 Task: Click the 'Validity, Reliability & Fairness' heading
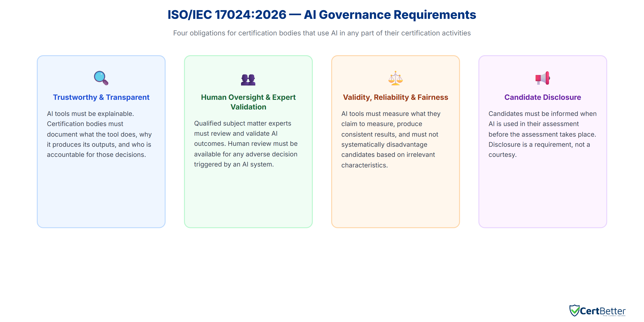click(x=396, y=97)
